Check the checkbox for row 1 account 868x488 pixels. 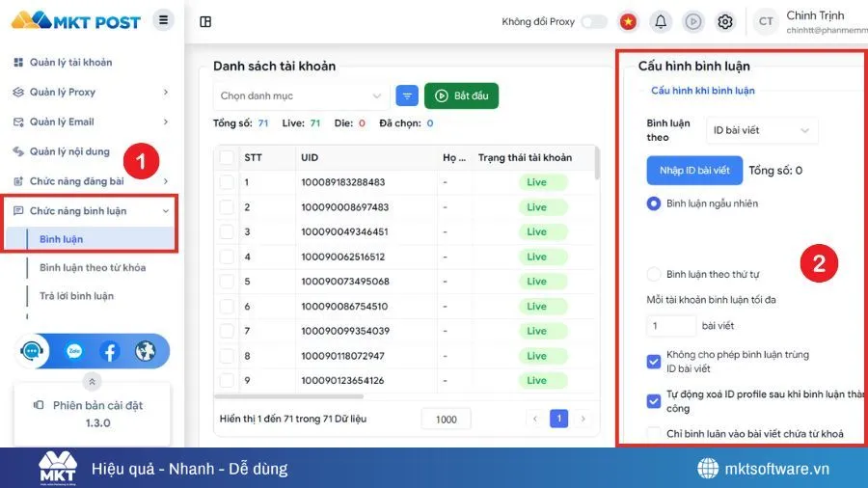(227, 182)
